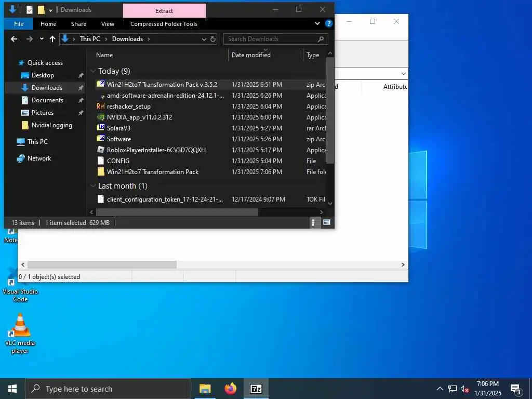Expand the address bar history dropdown
The width and height of the screenshot is (532, 399).
click(204, 39)
